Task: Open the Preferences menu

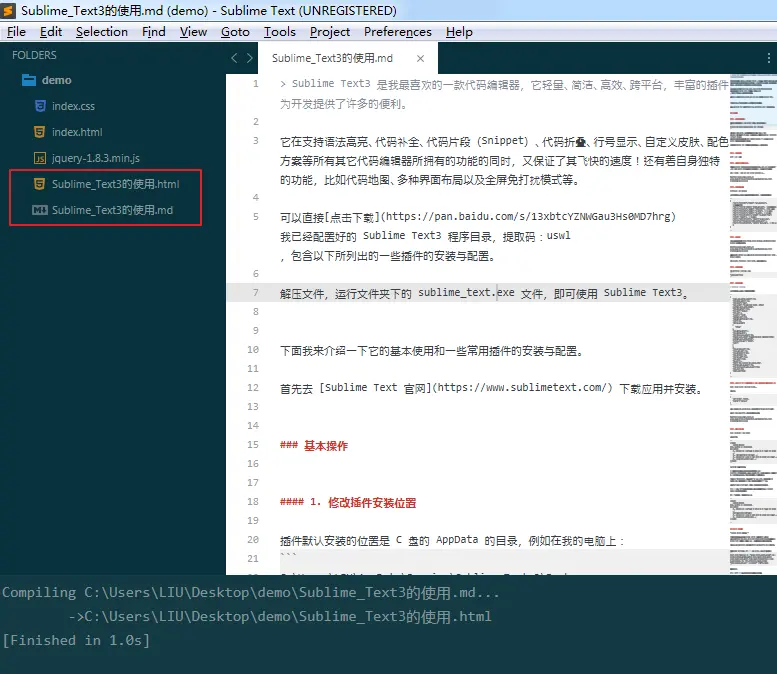Action: [397, 32]
